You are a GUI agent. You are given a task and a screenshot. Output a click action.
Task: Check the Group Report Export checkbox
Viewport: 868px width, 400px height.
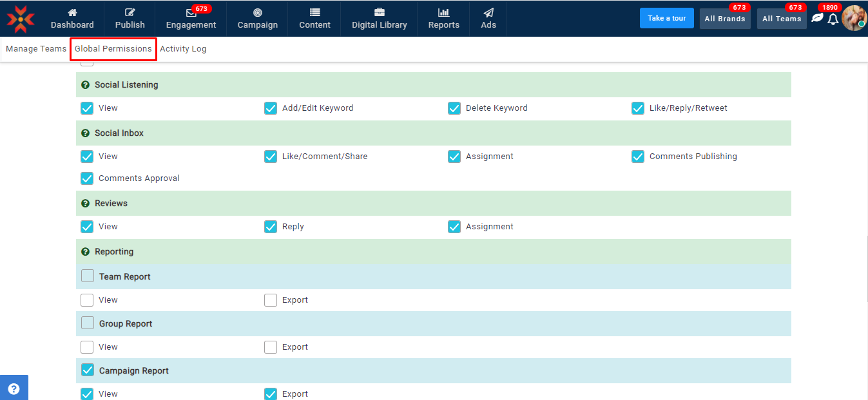coord(271,347)
